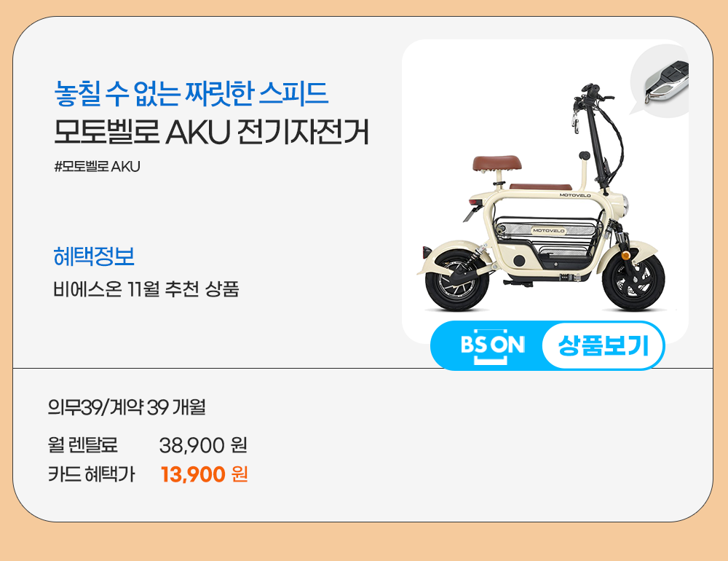Select 비에스온 11월 추천 상품 text

[x=146, y=289]
